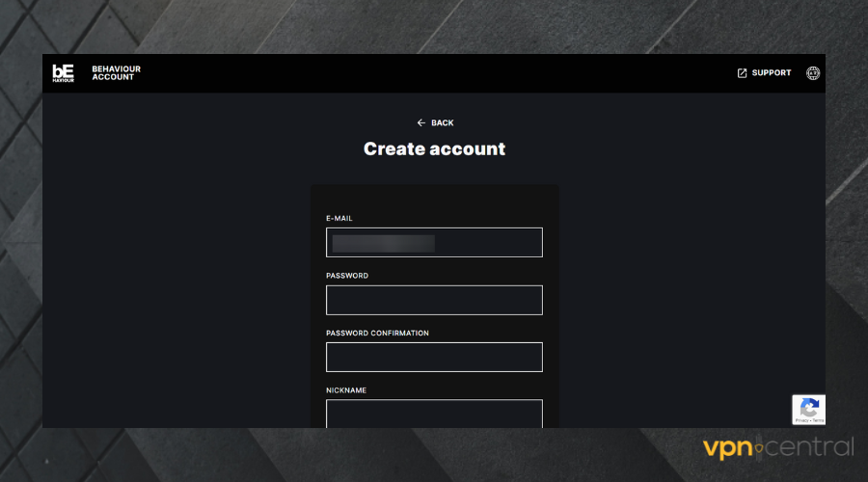Screen dimensions: 868x482
Task: Go back using the BACK text
Action: [x=442, y=123]
